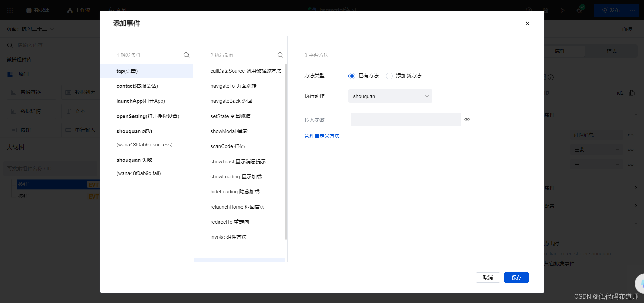Click the 发布 publish button
The height and width of the screenshot is (303, 644).
tap(610, 10)
